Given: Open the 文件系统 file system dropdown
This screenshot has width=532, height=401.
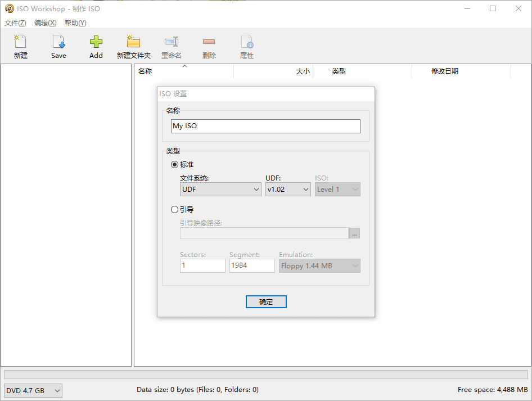Looking at the screenshot, I should pyautogui.click(x=220, y=190).
